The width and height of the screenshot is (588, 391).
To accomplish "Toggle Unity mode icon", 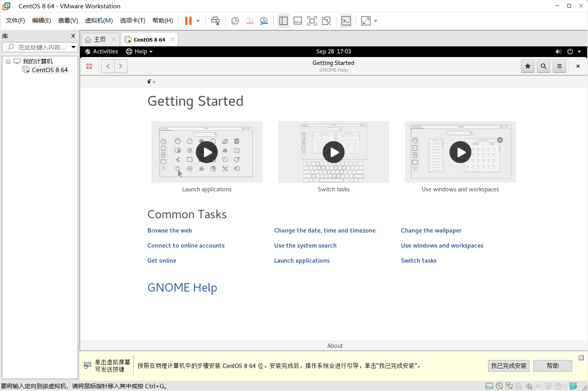I will point(326,21).
